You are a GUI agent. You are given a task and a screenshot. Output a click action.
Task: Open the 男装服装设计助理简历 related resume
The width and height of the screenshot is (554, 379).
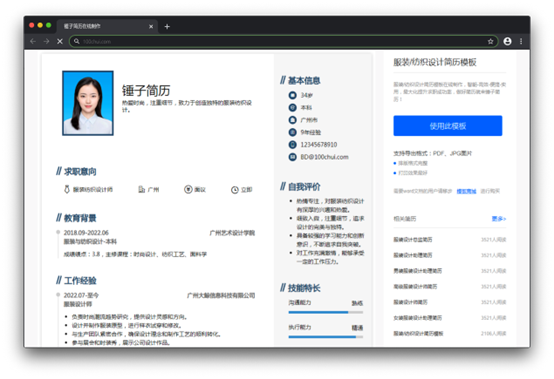(x=418, y=271)
